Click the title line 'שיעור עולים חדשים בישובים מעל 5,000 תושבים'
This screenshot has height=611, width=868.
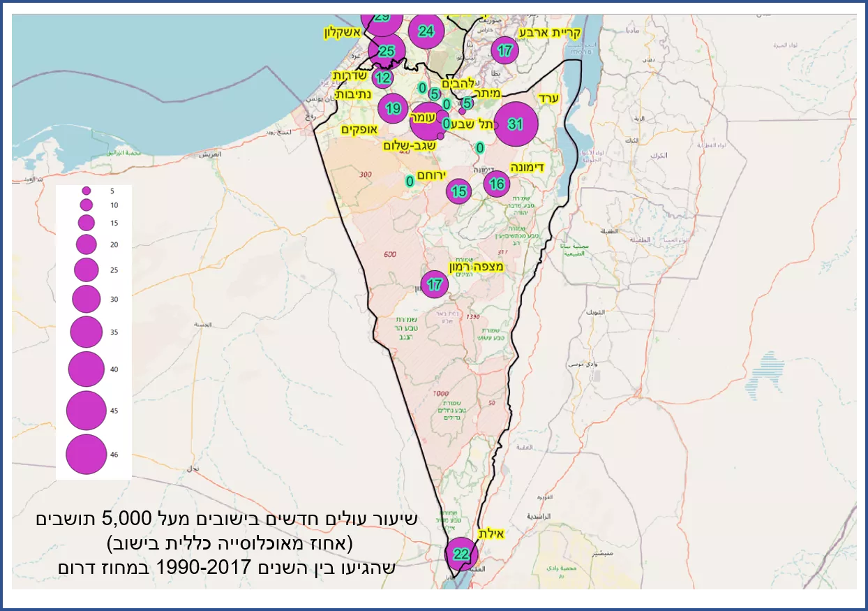click(x=227, y=519)
